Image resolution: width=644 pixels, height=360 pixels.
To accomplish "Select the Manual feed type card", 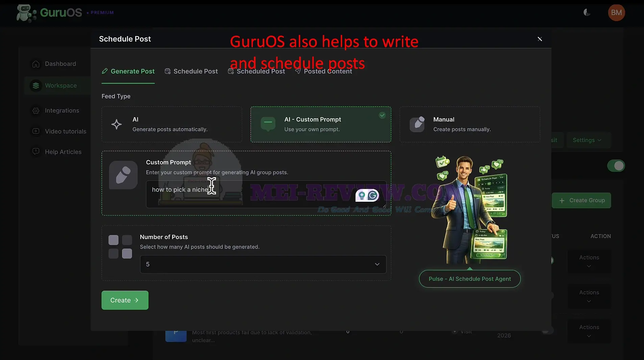I will click(x=470, y=124).
